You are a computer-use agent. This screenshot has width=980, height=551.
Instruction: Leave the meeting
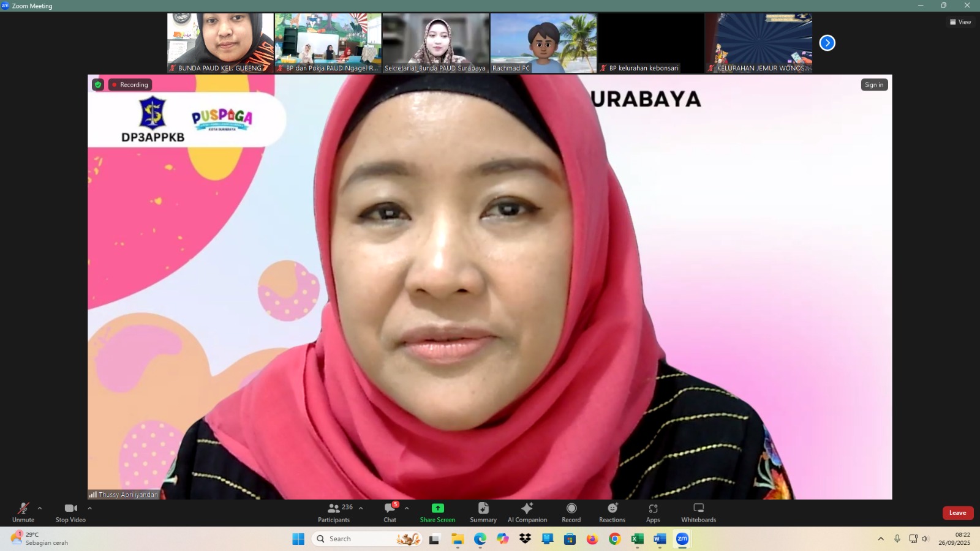[958, 513]
